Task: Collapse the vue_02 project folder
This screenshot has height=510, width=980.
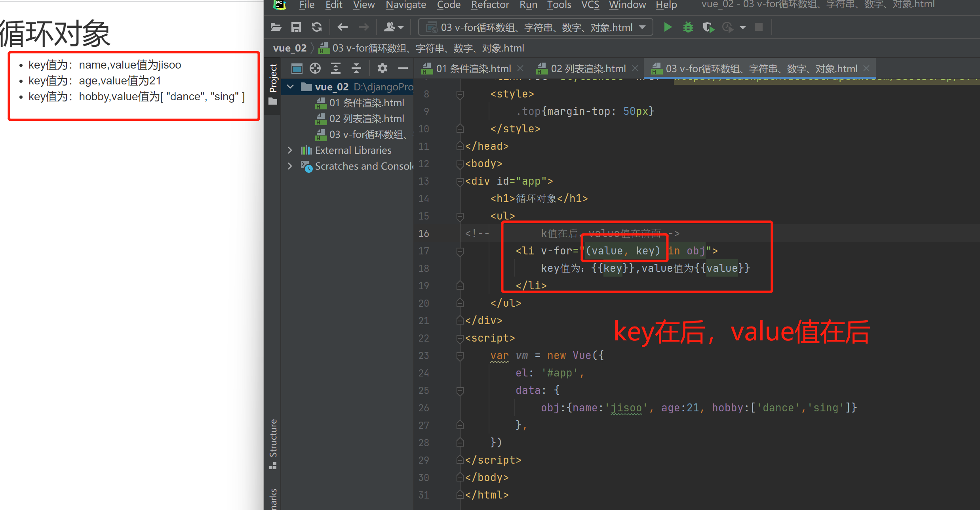Action: tap(290, 87)
